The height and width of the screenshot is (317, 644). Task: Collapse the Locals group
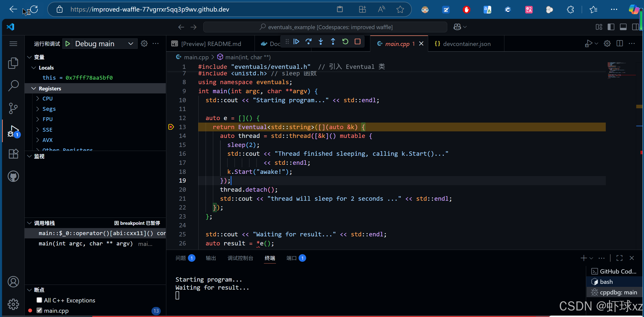34,68
